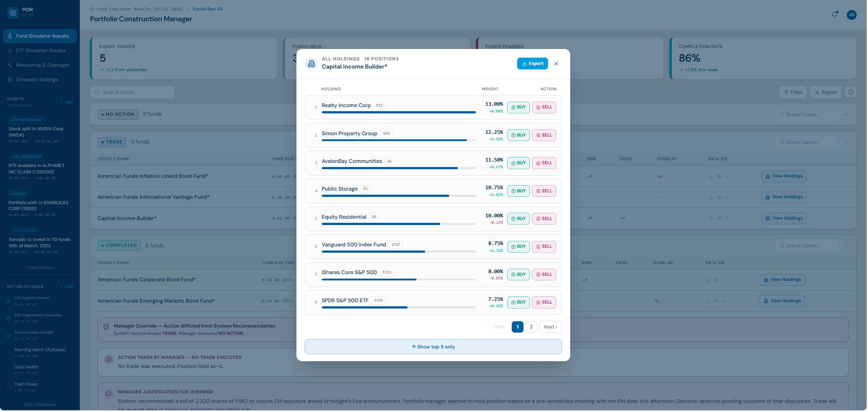Image resolution: width=868 pixels, height=412 pixels.
Task: Add a new key milestone
Action: pyautogui.click(x=66, y=287)
